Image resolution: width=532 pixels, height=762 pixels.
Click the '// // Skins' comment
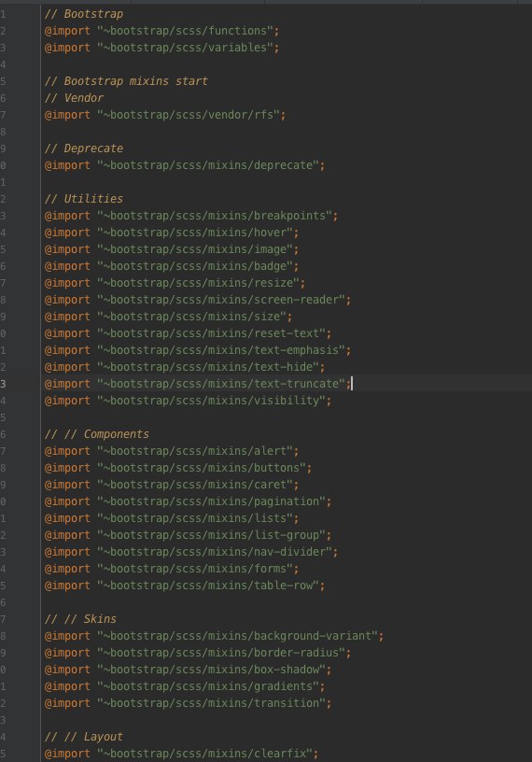80,619
